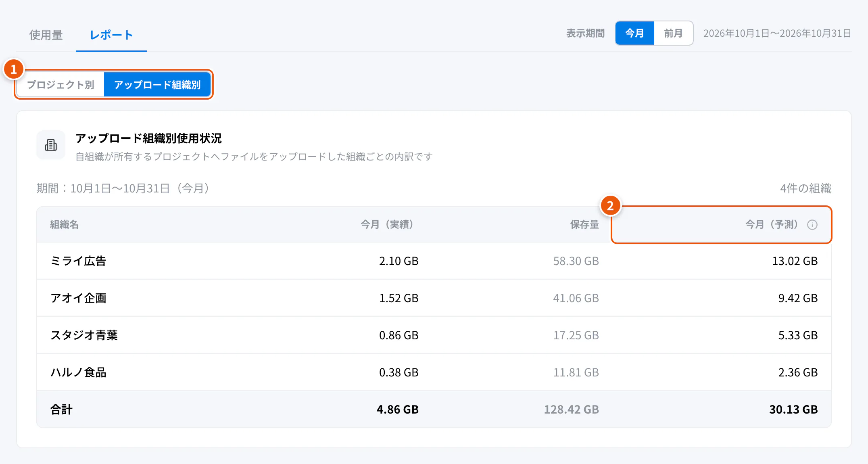This screenshot has width=868, height=464.
Task: Click the description text under the heading
Action: click(254, 157)
